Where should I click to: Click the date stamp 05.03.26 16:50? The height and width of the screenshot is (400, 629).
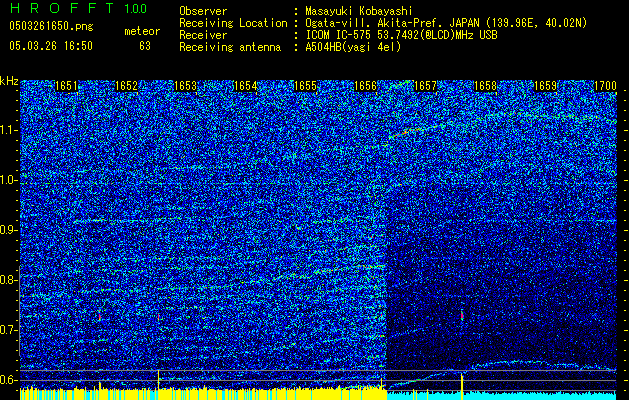[51, 46]
